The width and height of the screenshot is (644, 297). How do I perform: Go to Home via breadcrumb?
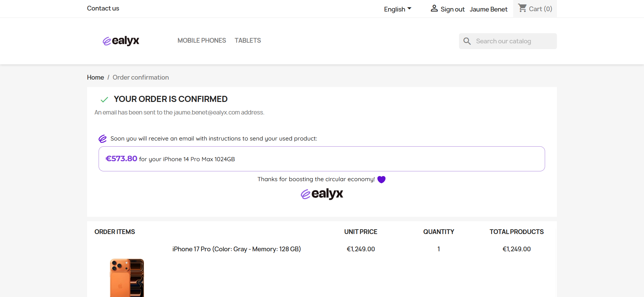coord(95,78)
